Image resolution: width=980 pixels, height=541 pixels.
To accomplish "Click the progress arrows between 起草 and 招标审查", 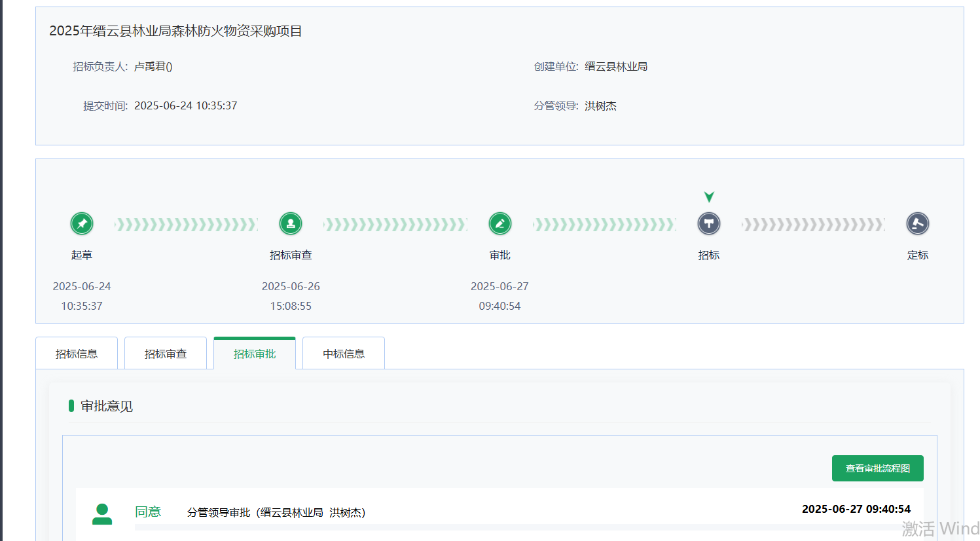I will tap(186, 225).
